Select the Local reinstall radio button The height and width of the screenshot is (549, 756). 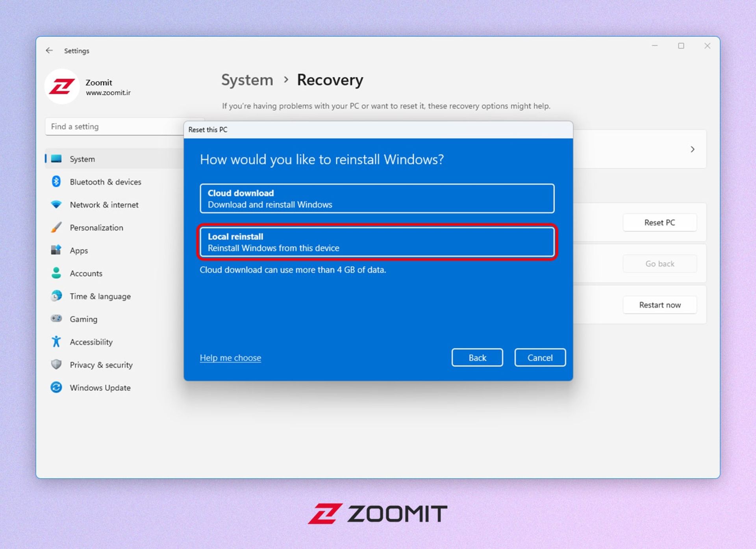tap(378, 241)
